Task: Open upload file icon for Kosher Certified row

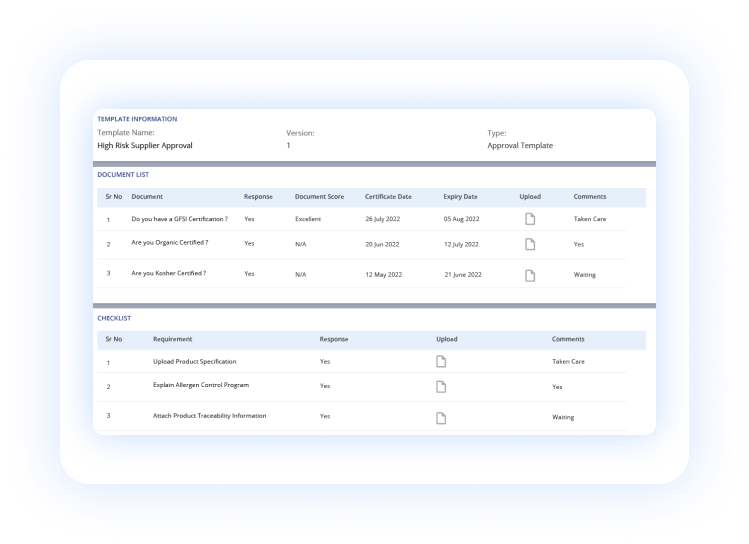Action: 530,275
